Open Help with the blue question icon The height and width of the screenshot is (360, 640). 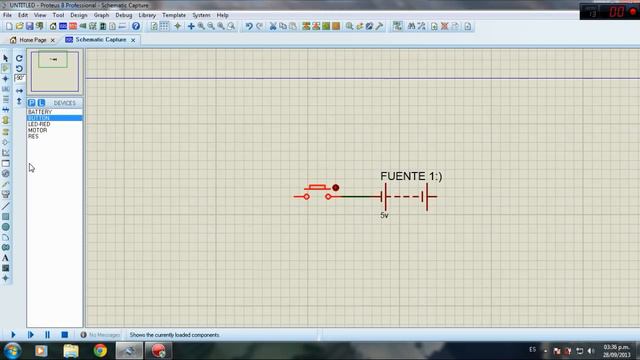click(136, 26)
